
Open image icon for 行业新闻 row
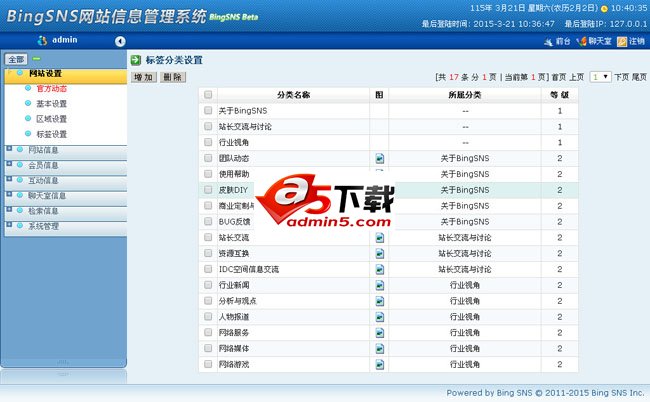[380, 285]
